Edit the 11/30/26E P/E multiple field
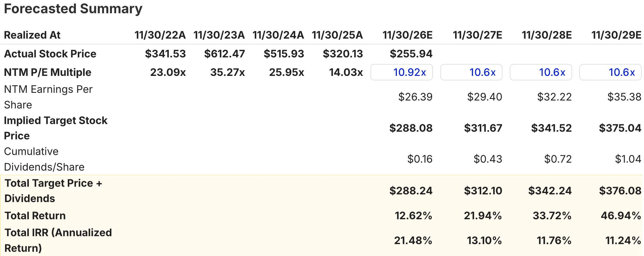Image resolution: width=644 pixels, height=256 pixels. point(401,72)
